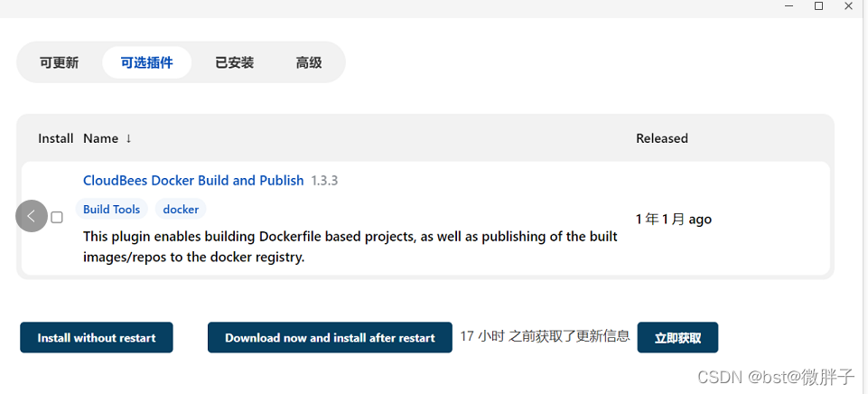Screen dimensions: 868x394
Task: Click the circular back arrow icon
Action: pyautogui.click(x=32, y=216)
